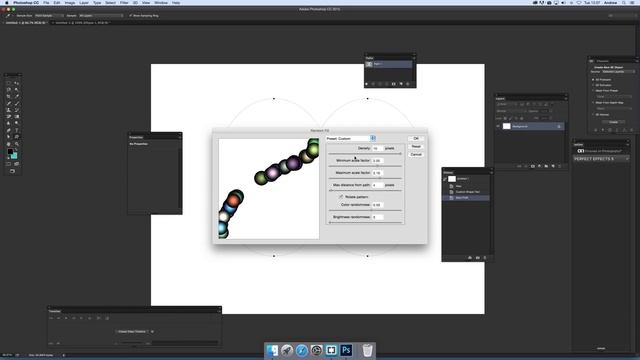640x360 pixels.
Task: Open the Type menu
Action: (97, 2)
